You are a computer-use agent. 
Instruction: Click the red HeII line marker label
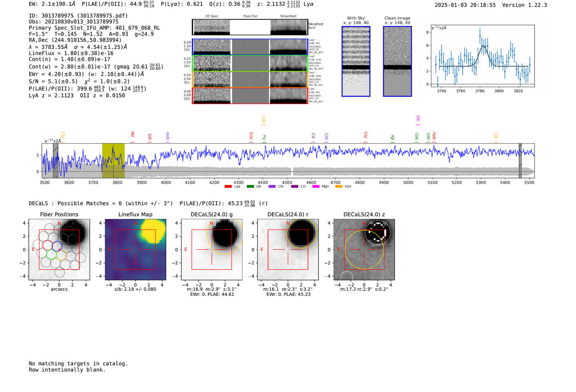coord(434,137)
